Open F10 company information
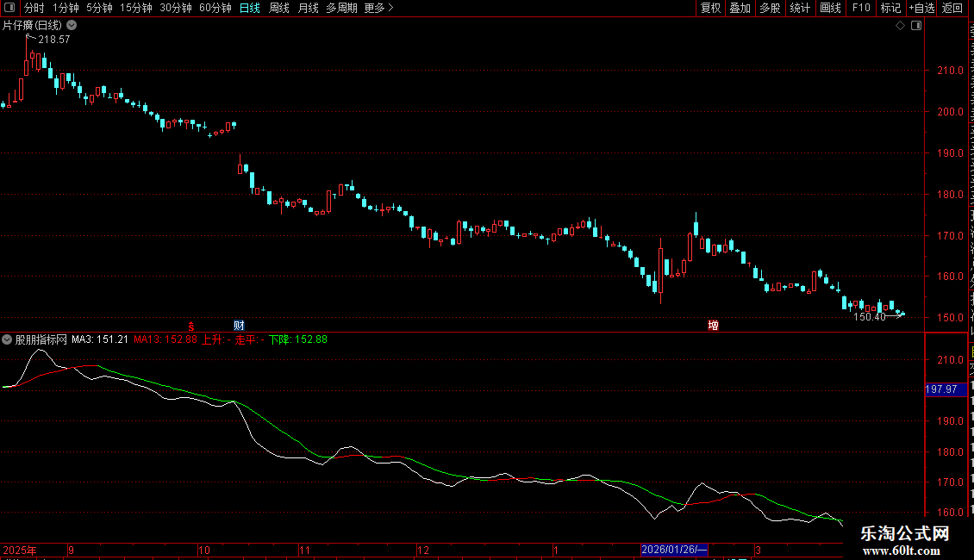This screenshot has width=974, height=560. 861,8
